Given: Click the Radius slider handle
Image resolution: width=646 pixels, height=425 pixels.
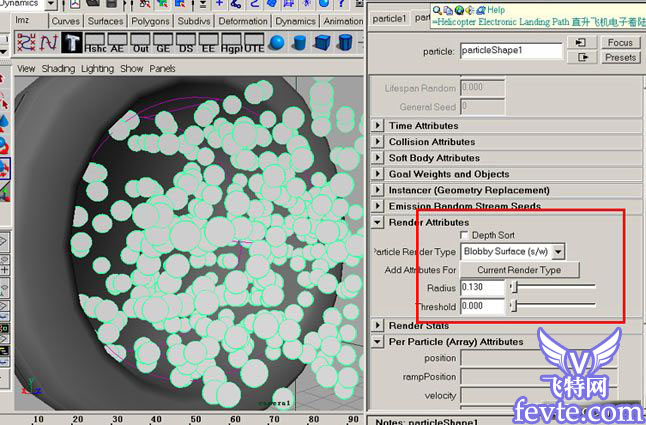Looking at the screenshot, I should coord(513,287).
